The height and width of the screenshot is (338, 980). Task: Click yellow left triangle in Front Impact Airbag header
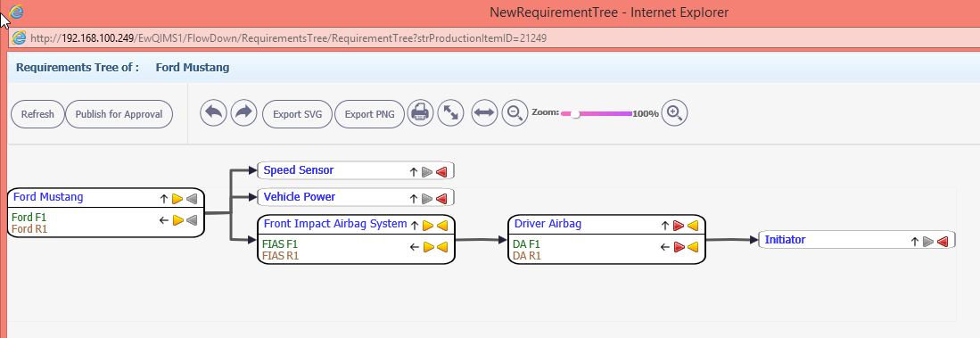point(442,226)
